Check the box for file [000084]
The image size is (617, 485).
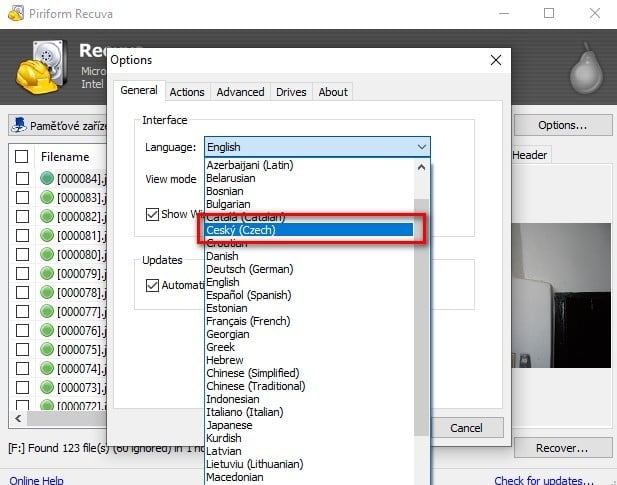(22, 179)
